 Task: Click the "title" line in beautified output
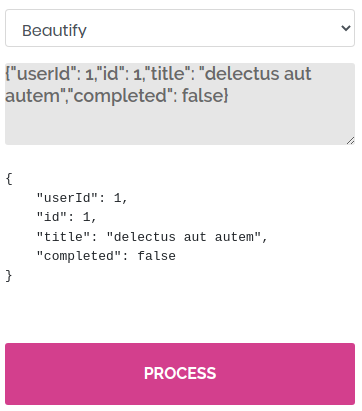152,237
